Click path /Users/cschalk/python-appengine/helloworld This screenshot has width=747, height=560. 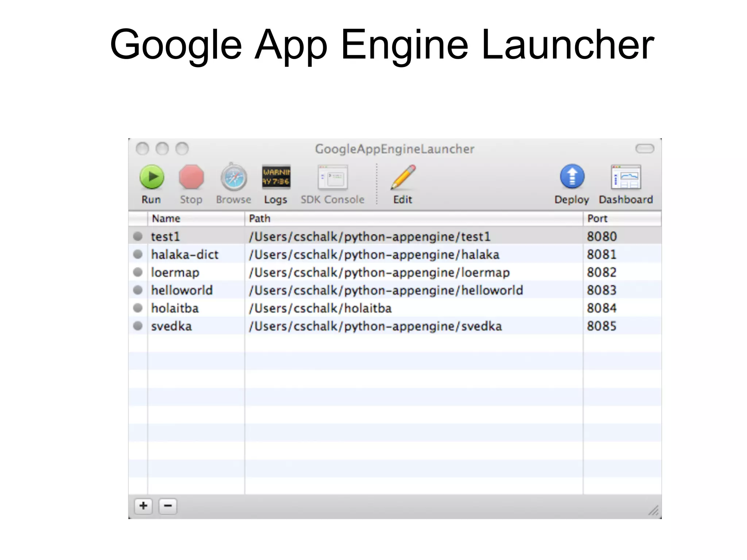click(x=386, y=291)
